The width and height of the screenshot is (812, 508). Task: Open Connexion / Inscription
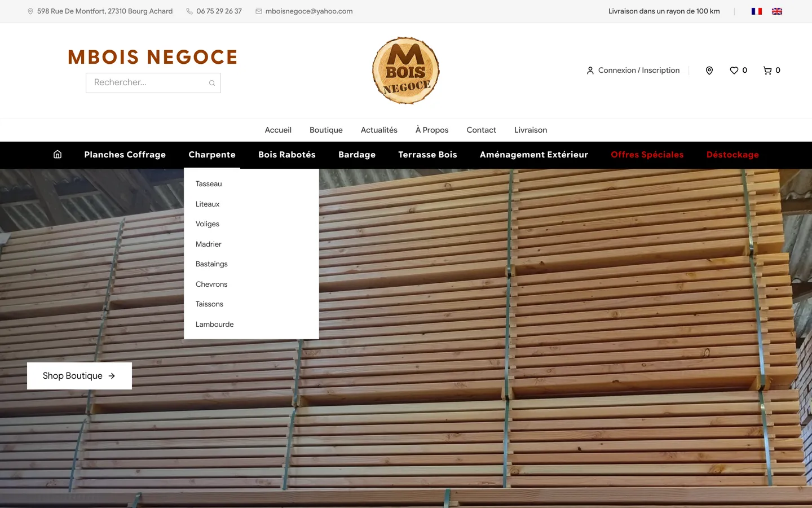click(639, 71)
